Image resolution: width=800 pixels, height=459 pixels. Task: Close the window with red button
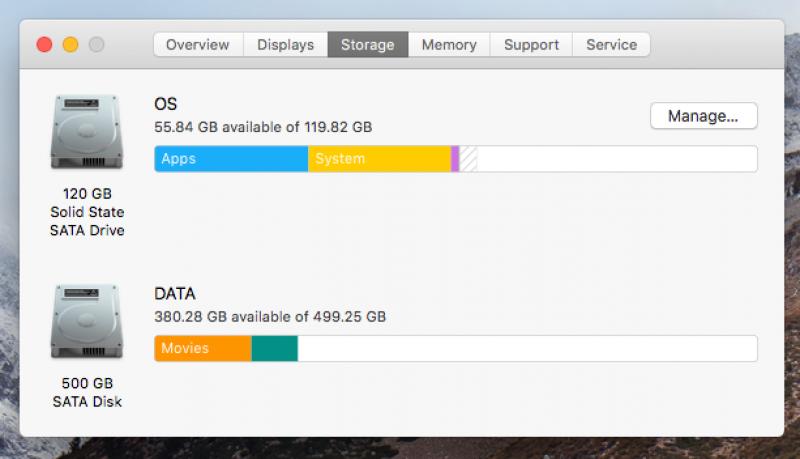tap(44, 44)
